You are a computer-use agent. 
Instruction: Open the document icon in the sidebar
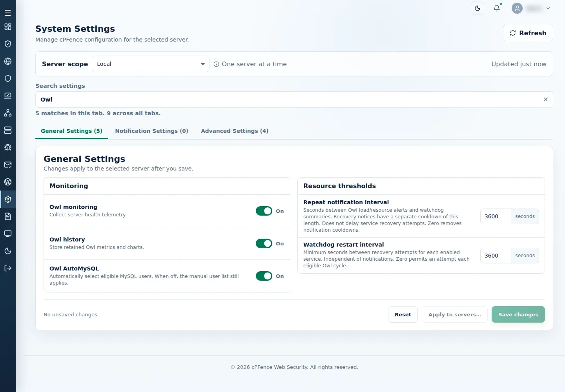pos(8,216)
